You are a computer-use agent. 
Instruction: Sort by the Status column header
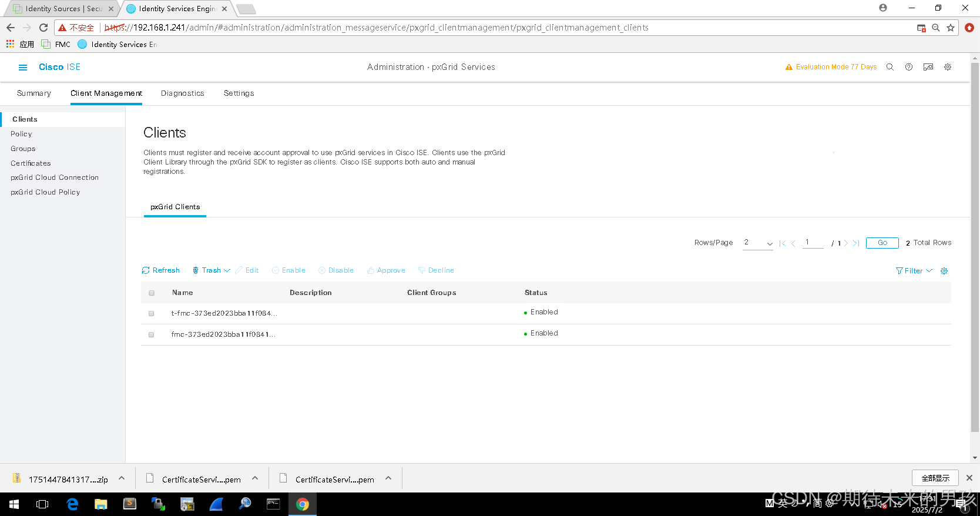tap(536, 293)
